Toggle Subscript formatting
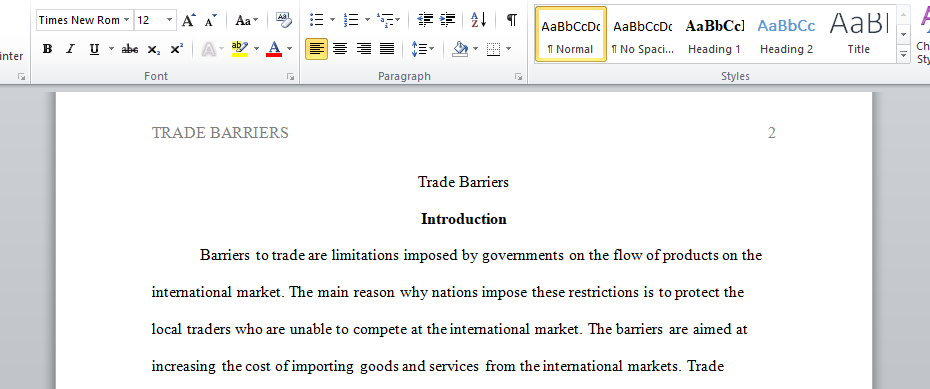 153,49
